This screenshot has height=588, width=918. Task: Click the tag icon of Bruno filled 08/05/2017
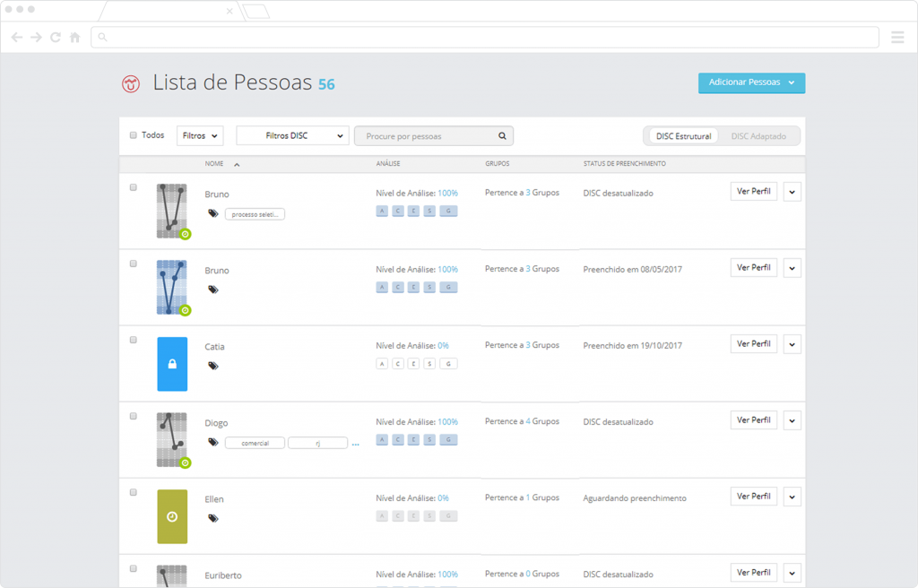tap(213, 290)
